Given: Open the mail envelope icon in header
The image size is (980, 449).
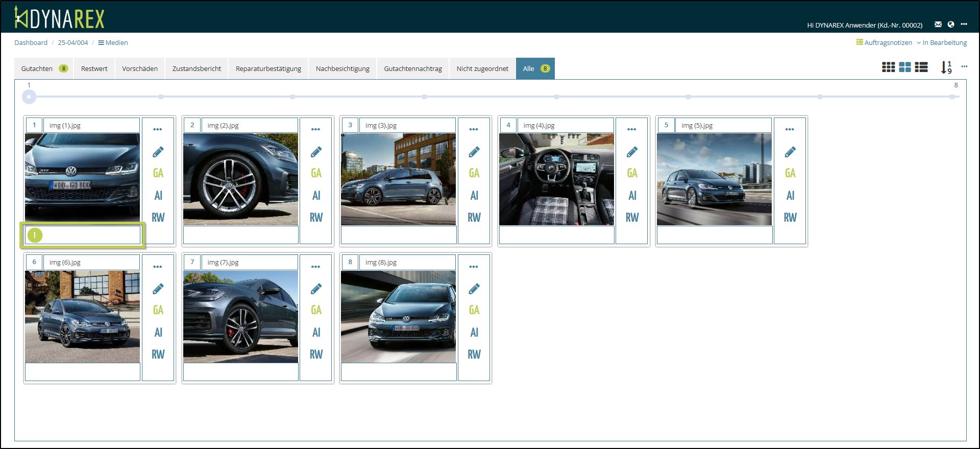Looking at the screenshot, I should pos(938,25).
